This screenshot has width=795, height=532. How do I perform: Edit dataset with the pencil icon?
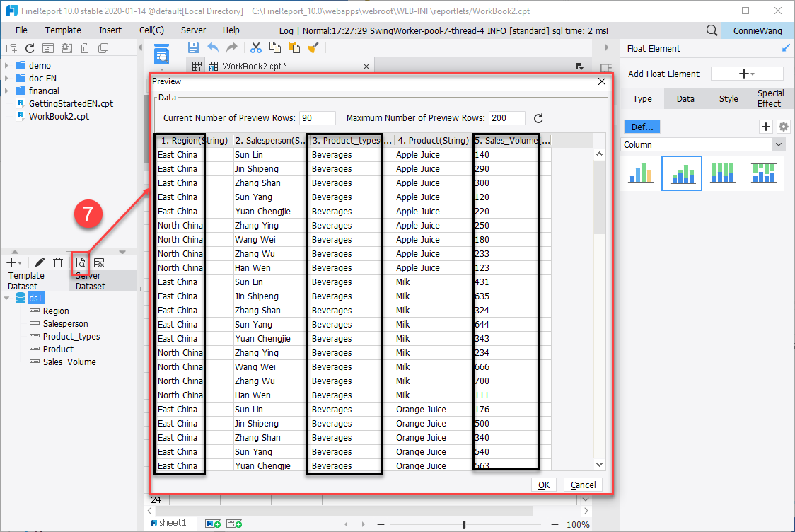click(x=40, y=262)
